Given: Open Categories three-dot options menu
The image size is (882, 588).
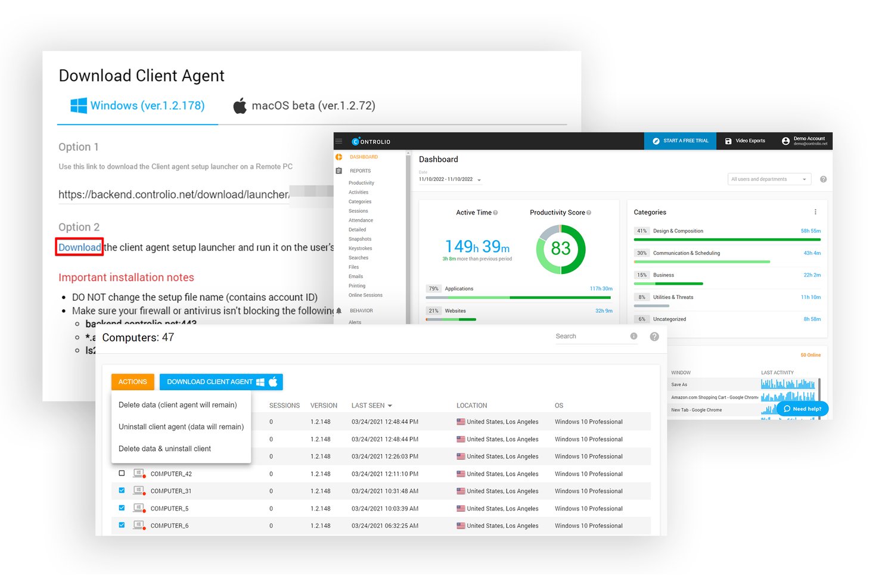Looking at the screenshot, I should [815, 212].
